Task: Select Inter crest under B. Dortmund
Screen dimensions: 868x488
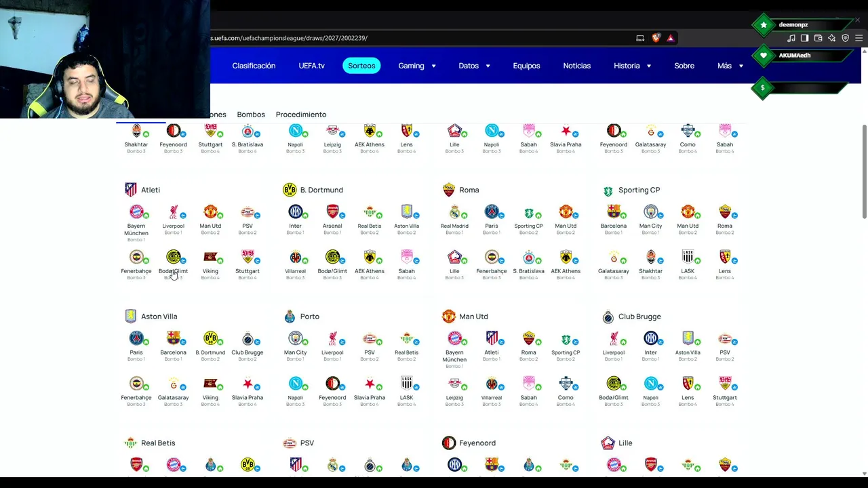Action: pos(295,211)
